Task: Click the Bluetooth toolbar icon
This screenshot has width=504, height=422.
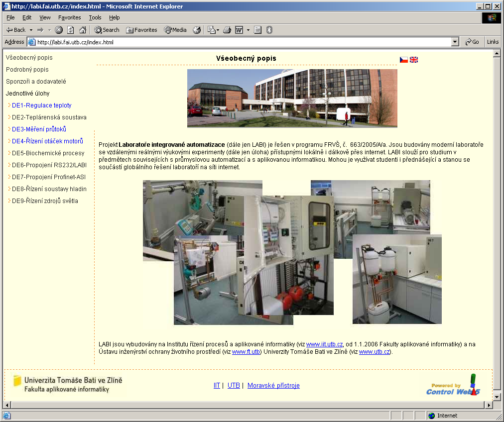Action: pyautogui.click(x=269, y=30)
